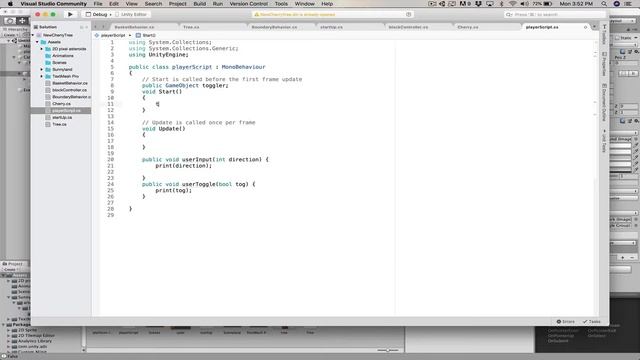
Task: Click the Project tab in Unity window
Action: click(13, 264)
